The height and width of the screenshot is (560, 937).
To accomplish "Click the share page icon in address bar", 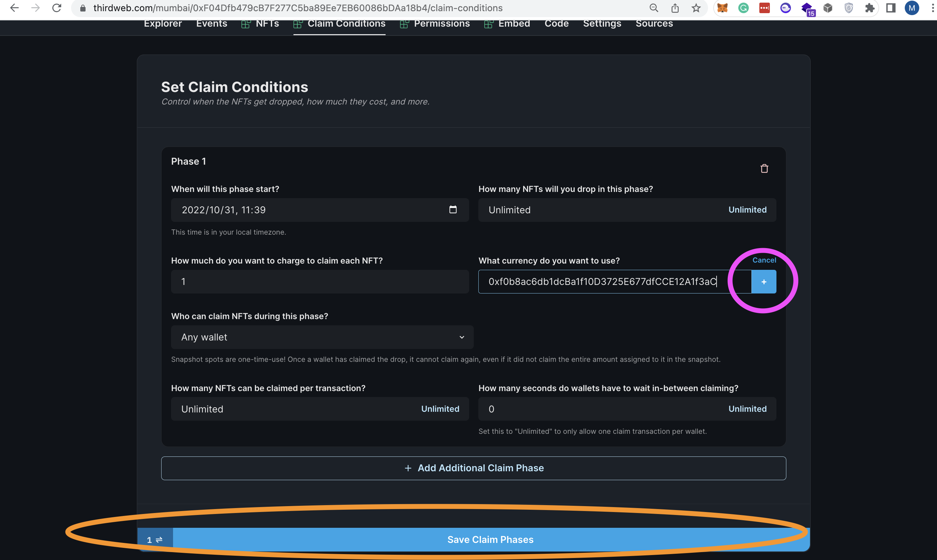I will point(675,8).
